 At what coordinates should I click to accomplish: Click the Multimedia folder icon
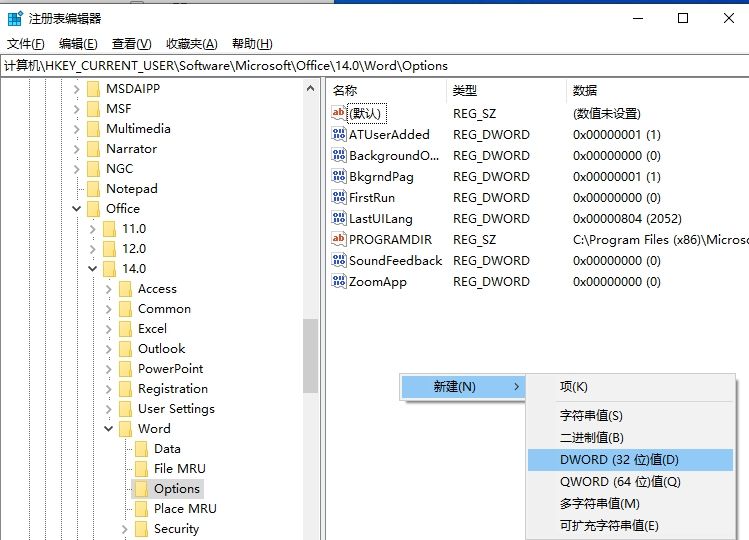tap(94, 129)
